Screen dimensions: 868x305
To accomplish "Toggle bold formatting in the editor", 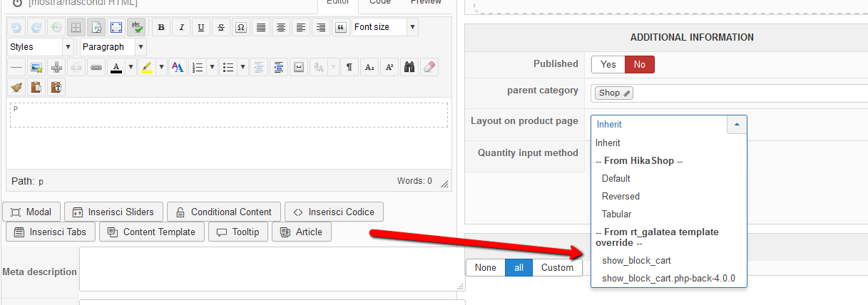I will 161,28.
